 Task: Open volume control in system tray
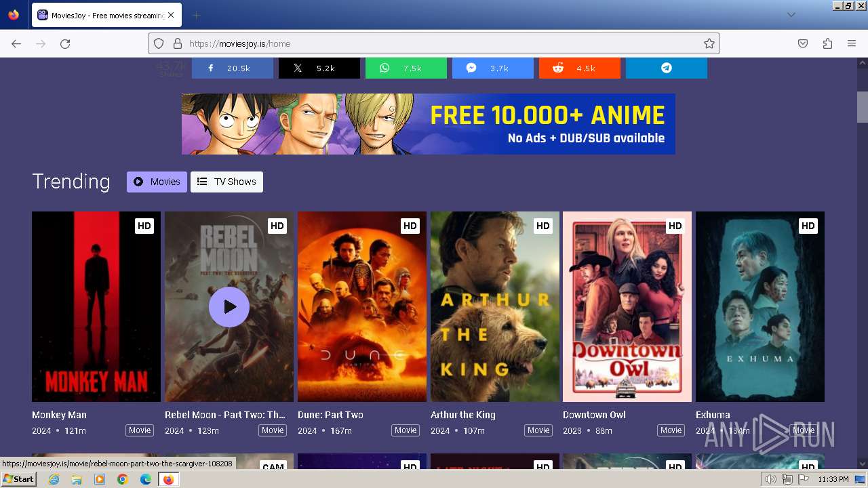click(771, 479)
